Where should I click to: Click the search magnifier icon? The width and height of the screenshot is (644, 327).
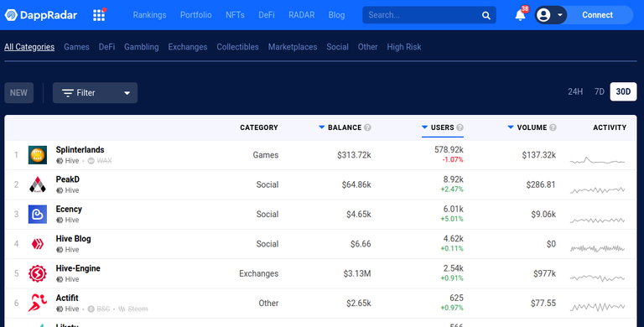coord(486,15)
